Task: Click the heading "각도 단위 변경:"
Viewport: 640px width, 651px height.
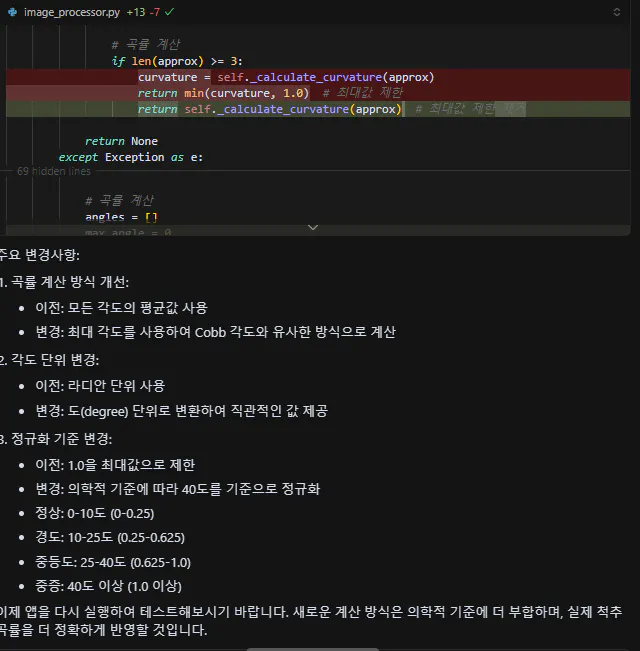Action: click(x=55, y=360)
